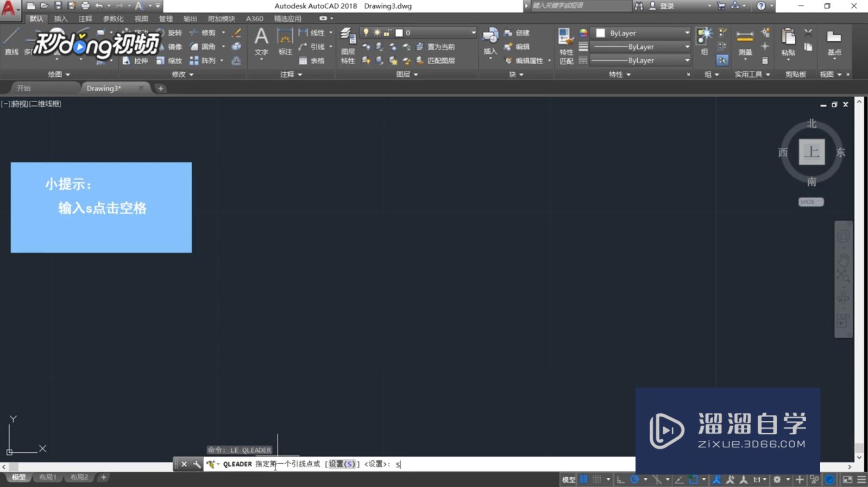
Task: Expand the 注释 annotation panel
Action: (291, 74)
